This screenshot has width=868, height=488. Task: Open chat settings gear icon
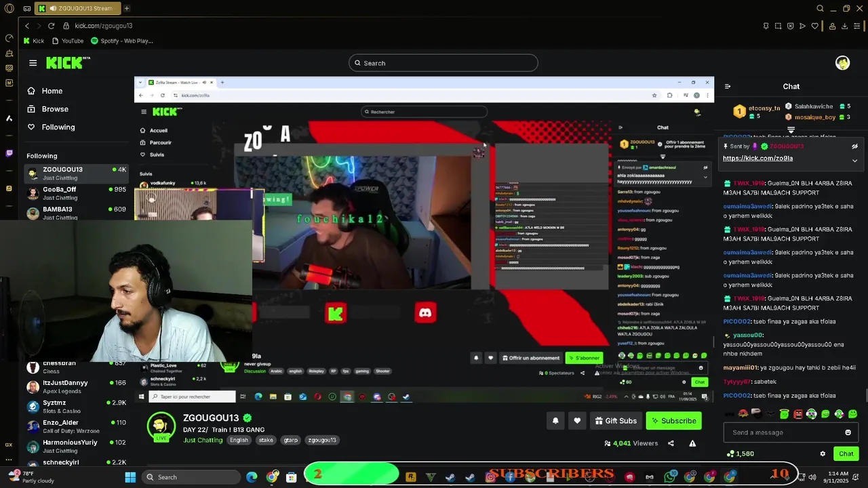pyautogui.click(x=823, y=454)
